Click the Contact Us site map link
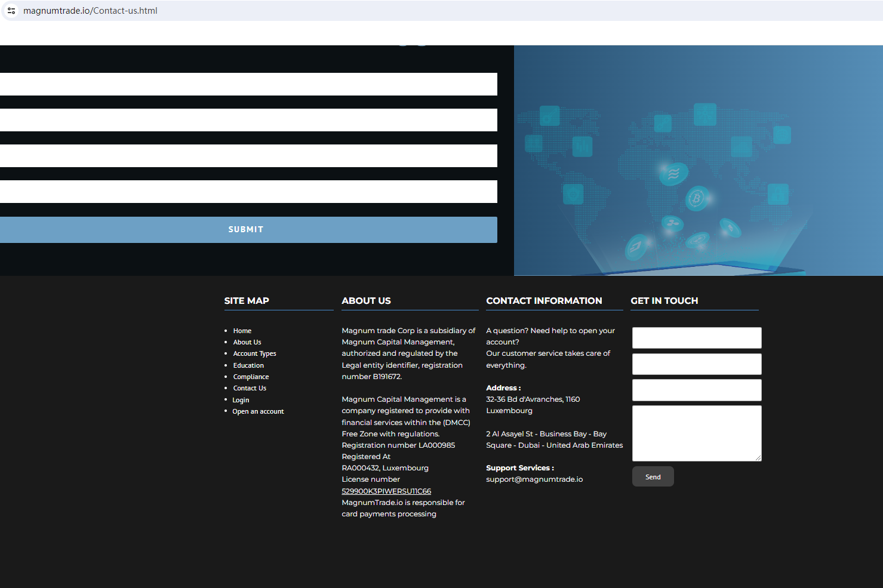Viewport: 883px width, 588px height. pos(250,388)
